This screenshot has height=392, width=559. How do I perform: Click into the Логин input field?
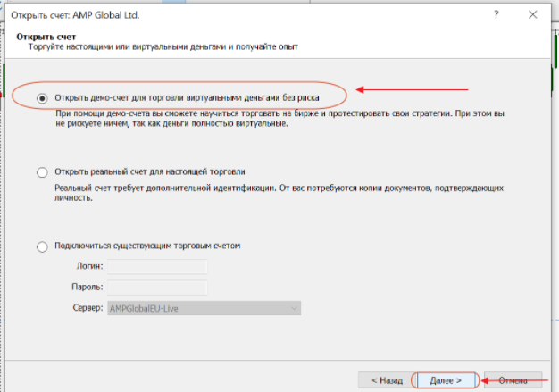(x=157, y=266)
